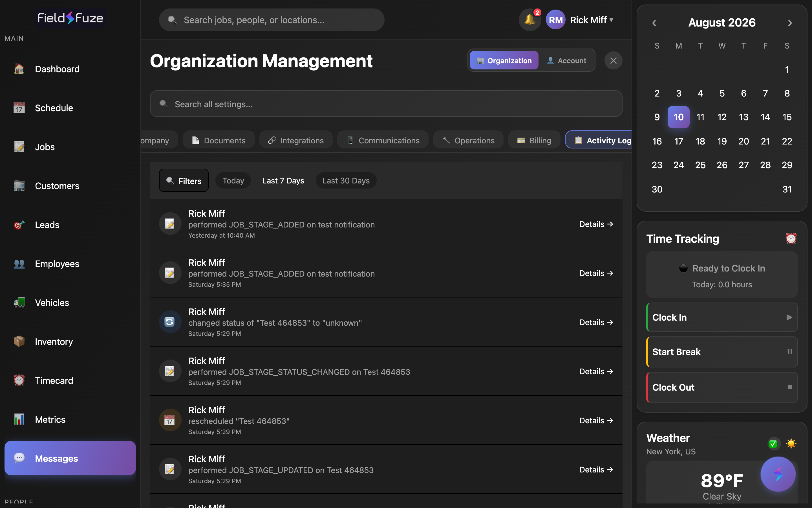The width and height of the screenshot is (812, 508).
Task: Go to next month in calendar
Action: pos(790,23)
